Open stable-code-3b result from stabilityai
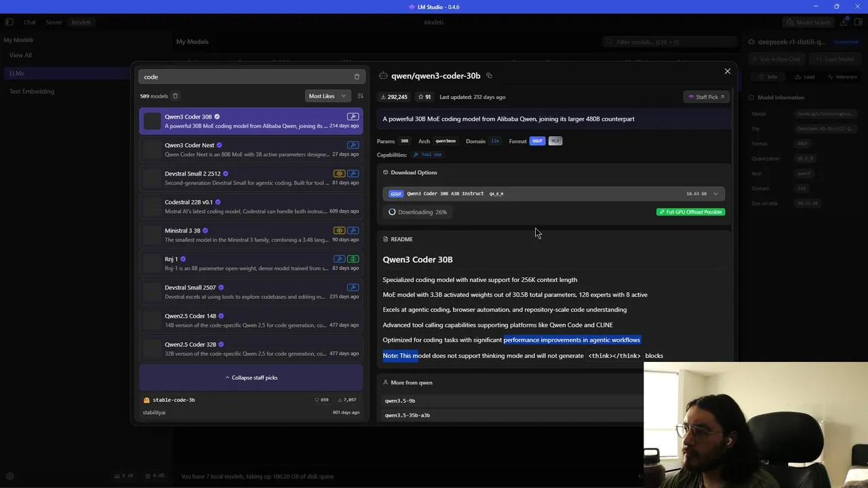Image resolution: width=868 pixels, height=488 pixels. (251, 406)
